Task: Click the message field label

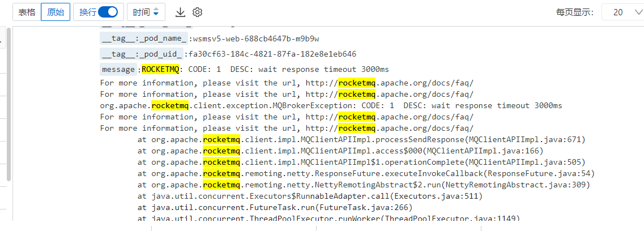Action: pyautogui.click(x=118, y=69)
